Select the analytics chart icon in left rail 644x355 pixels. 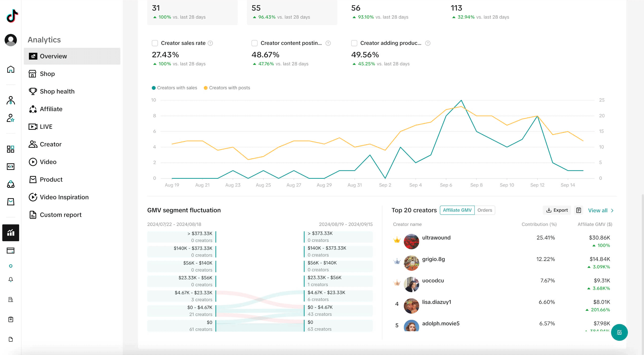11,233
